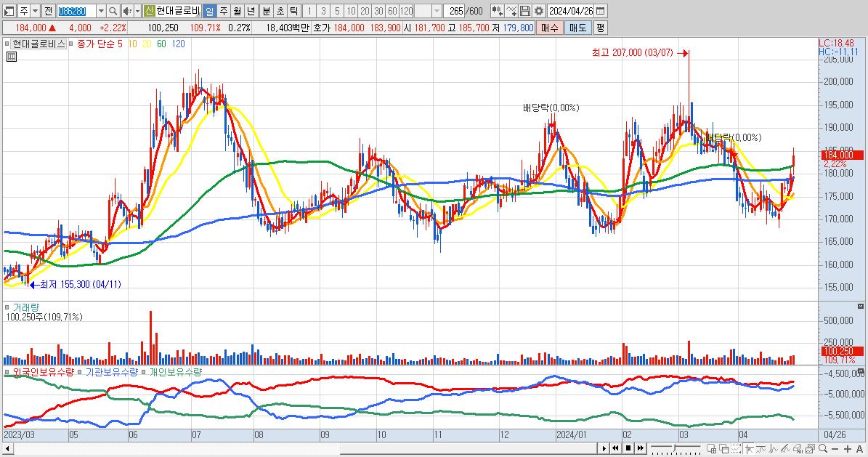
Task: Toggle the 현대글로비스 series checkbox in legend
Action: click(7, 44)
